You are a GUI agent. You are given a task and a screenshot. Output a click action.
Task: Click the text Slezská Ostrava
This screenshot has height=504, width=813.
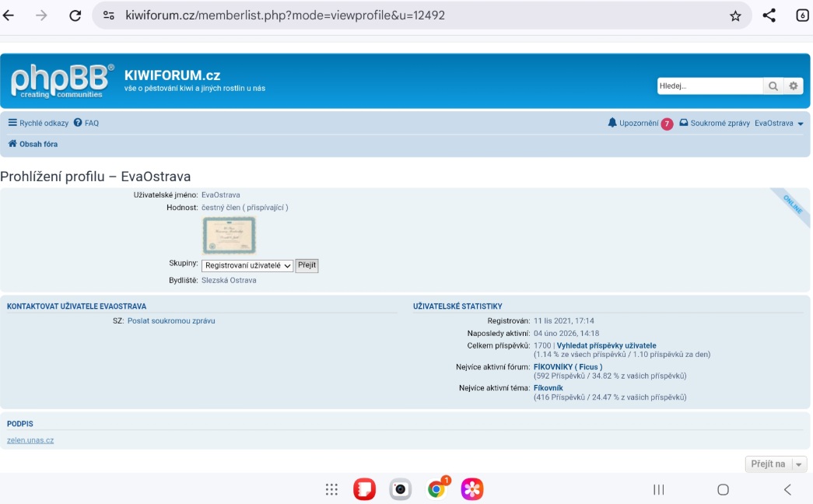[229, 281]
